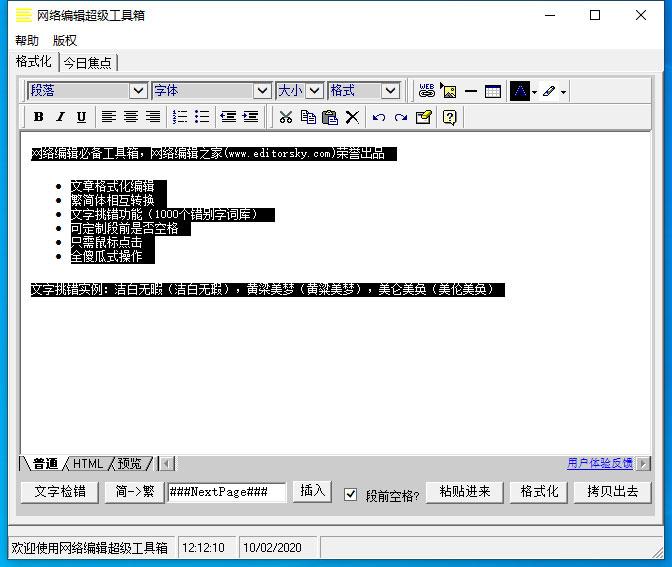Click the help question mark icon
This screenshot has width=672, height=567.
click(449, 117)
